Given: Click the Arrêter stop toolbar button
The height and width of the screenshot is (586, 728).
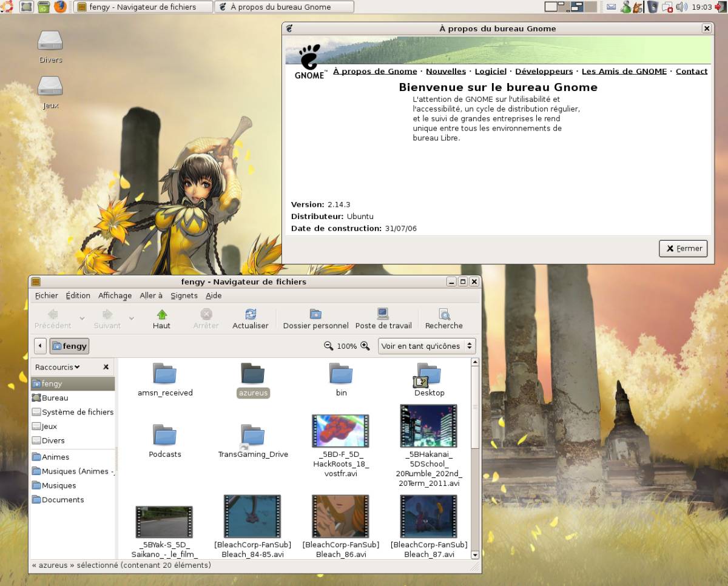Looking at the screenshot, I should click(x=206, y=319).
